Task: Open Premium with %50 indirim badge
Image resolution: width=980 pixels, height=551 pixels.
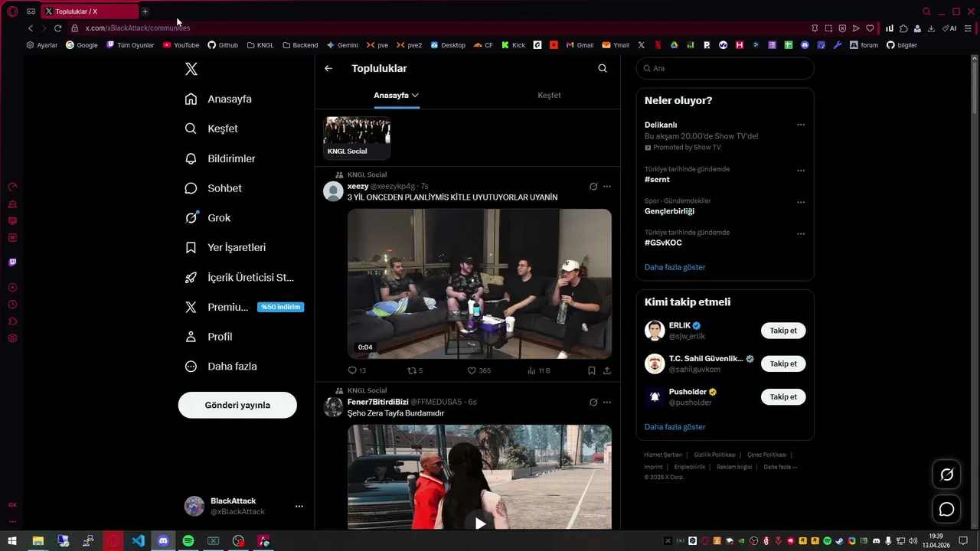Action: click(244, 307)
